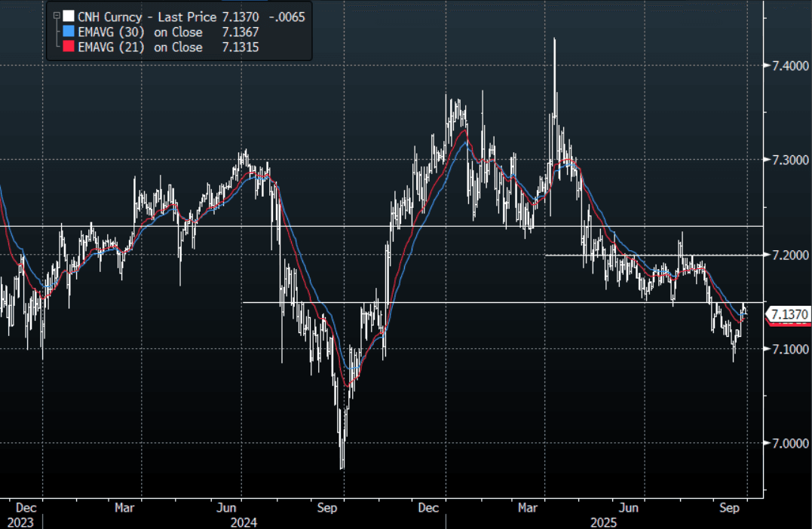
Task: Click the 7.3000 y-axis label
Action: click(x=787, y=161)
